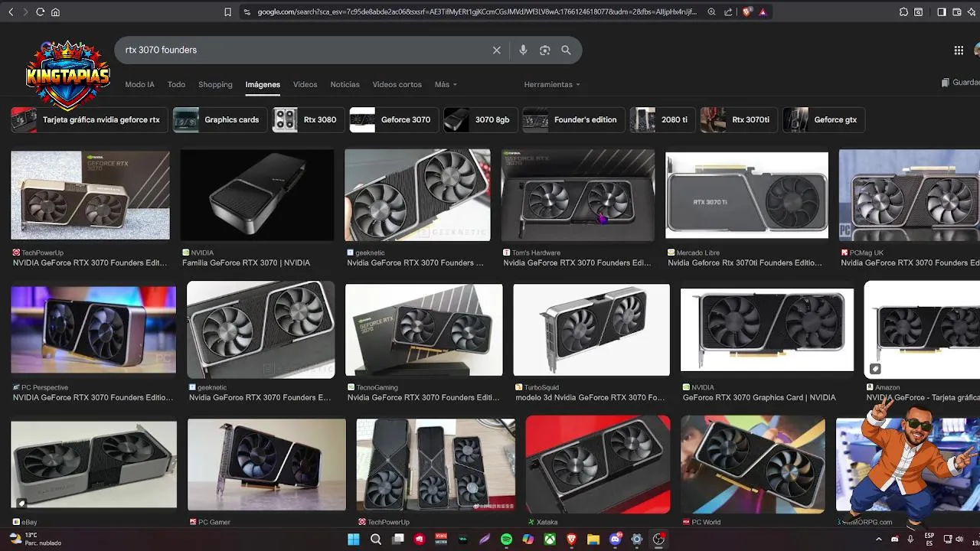The image size is (980, 551).
Task: Open File Explorer from the taskbar
Action: 593,540
